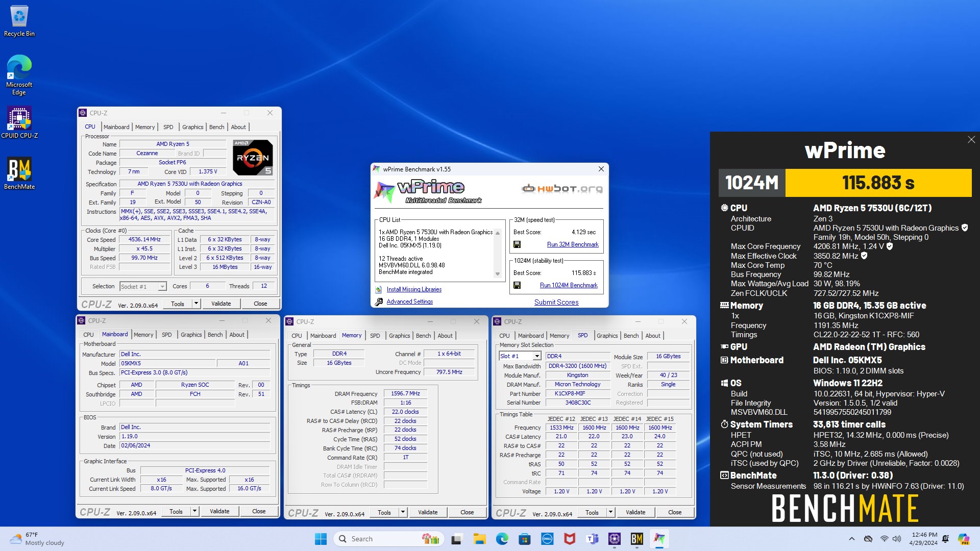This screenshot has height=551, width=980.
Task: Open the Dell app in taskbar
Action: point(547,539)
